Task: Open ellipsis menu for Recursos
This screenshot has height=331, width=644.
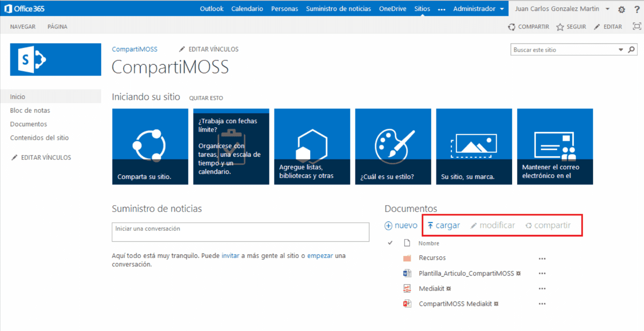Action: tap(542, 258)
